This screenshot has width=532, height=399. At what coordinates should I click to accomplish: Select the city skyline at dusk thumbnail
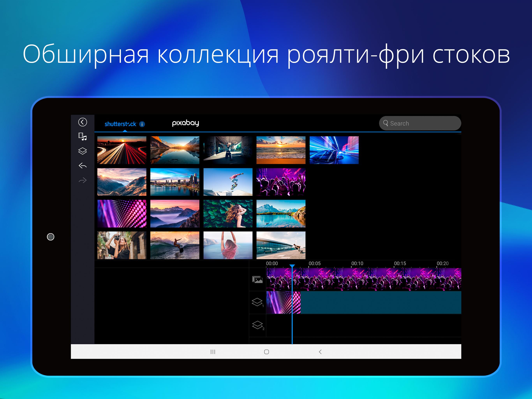coord(175,182)
